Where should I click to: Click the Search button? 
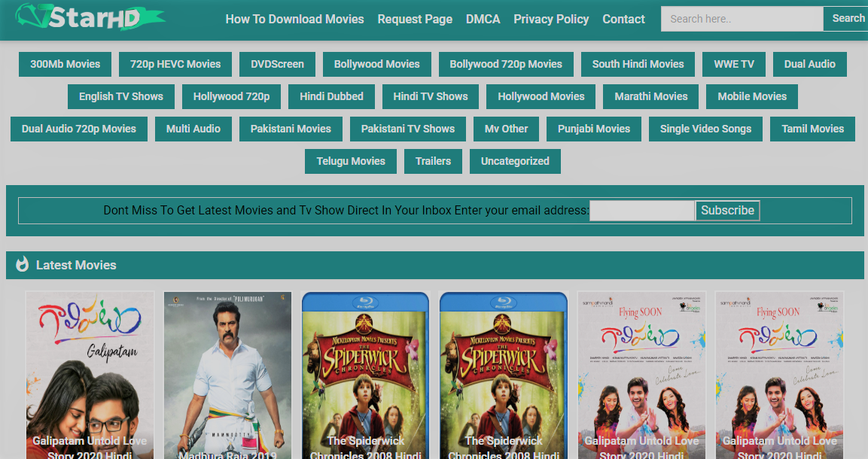(x=846, y=19)
